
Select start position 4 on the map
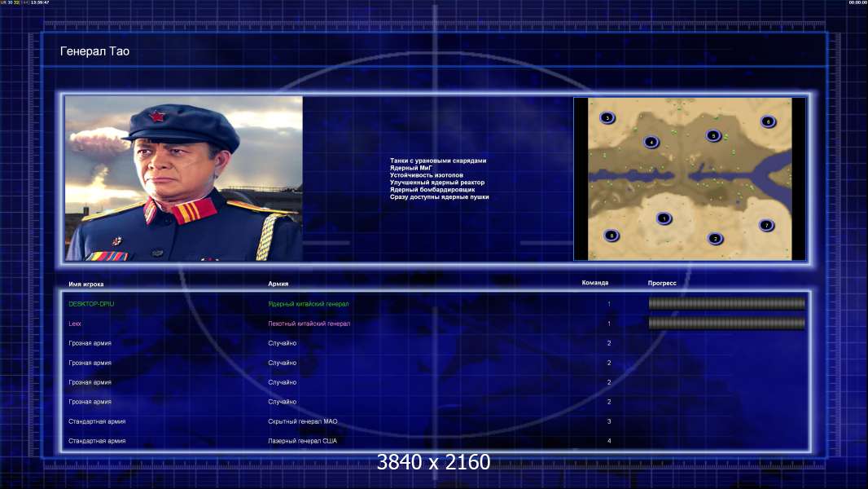coord(651,143)
